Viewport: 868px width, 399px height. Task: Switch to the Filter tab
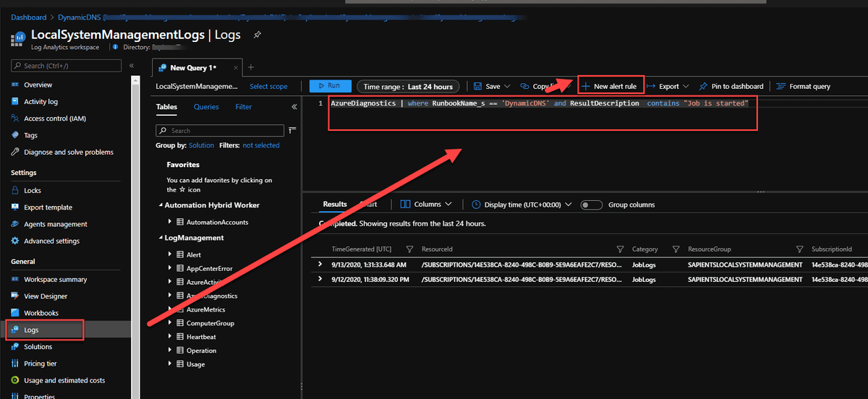(x=244, y=107)
